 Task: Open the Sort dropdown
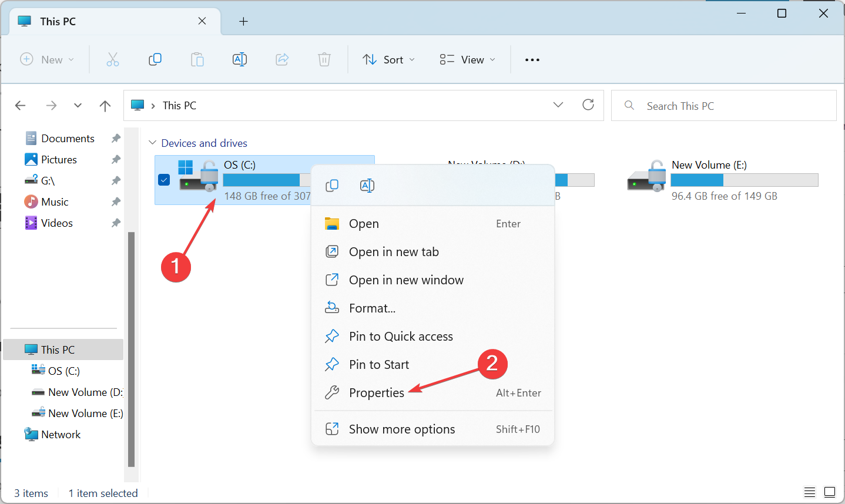pyautogui.click(x=388, y=59)
